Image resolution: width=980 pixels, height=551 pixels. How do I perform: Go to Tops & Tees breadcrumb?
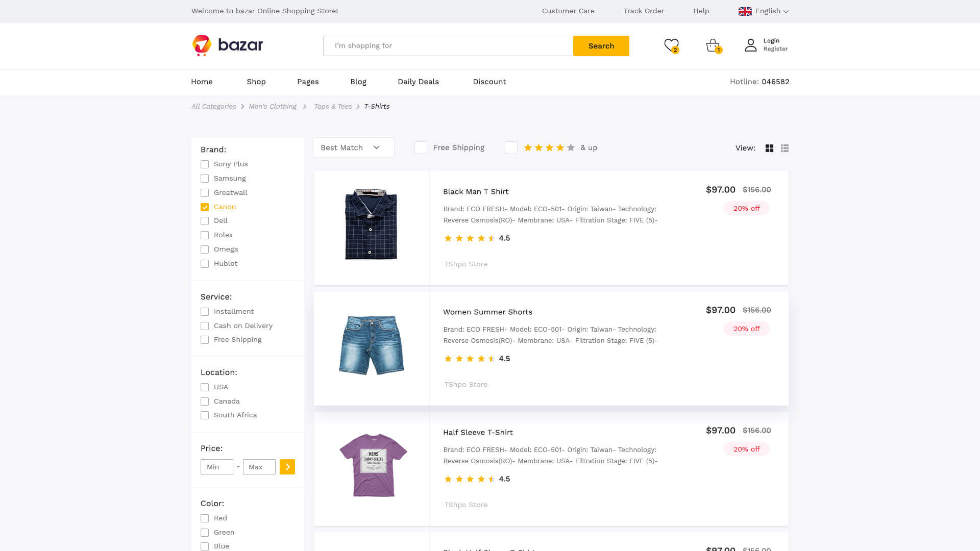pos(333,107)
